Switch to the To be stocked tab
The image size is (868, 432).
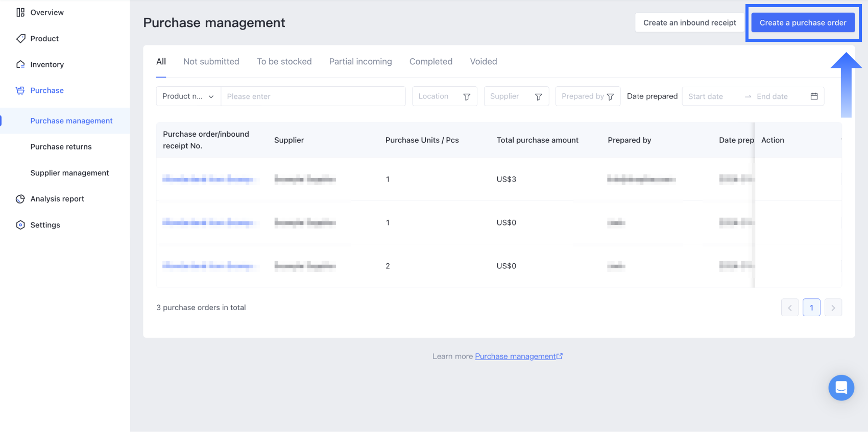pos(284,61)
